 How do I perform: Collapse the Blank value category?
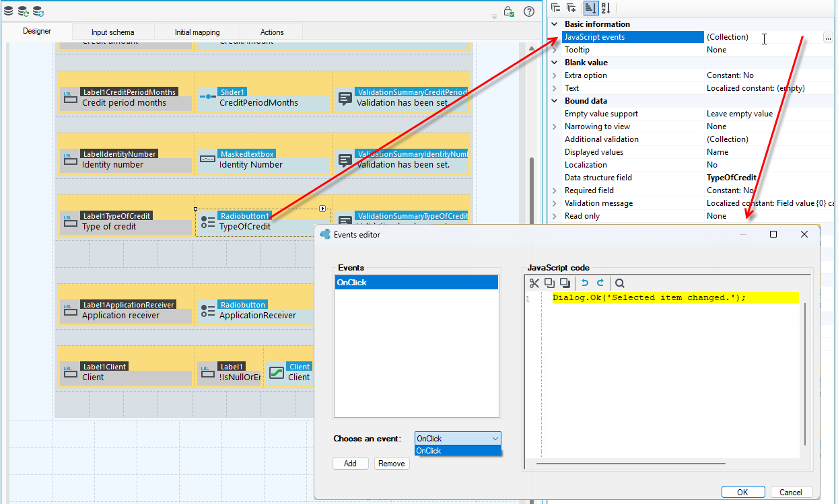555,63
